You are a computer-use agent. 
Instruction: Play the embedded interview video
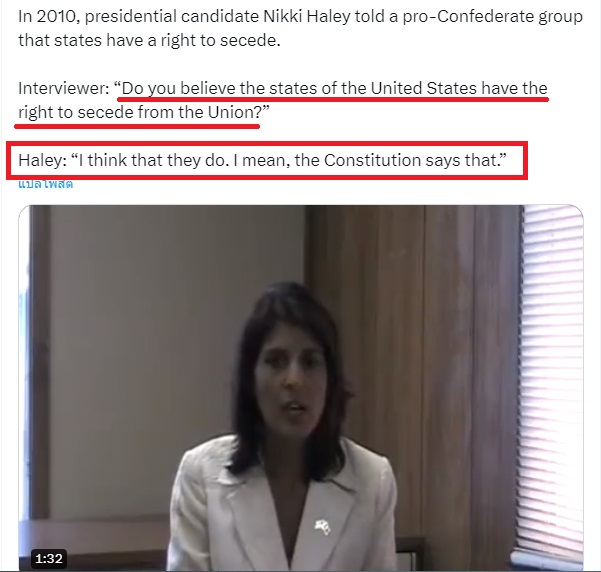[301, 388]
